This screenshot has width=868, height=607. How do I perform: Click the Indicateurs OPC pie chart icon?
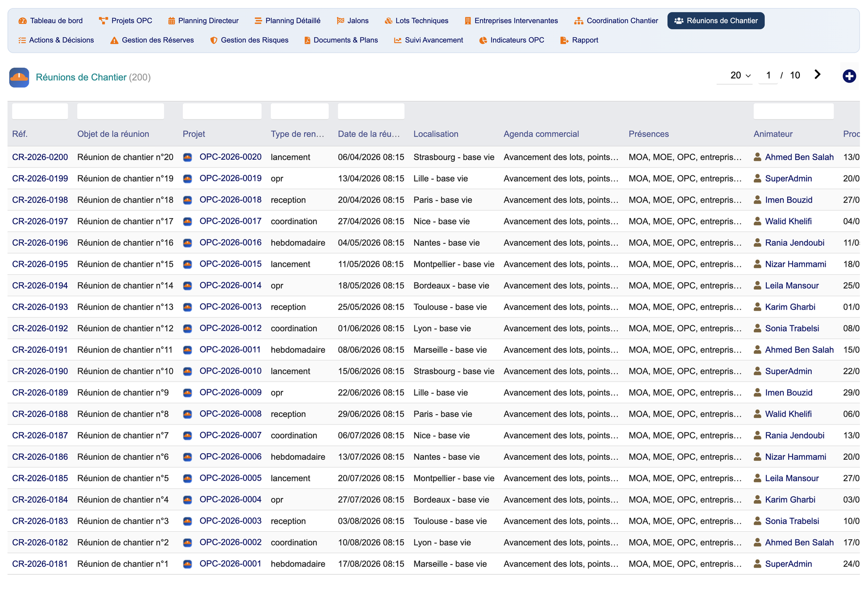(x=483, y=40)
